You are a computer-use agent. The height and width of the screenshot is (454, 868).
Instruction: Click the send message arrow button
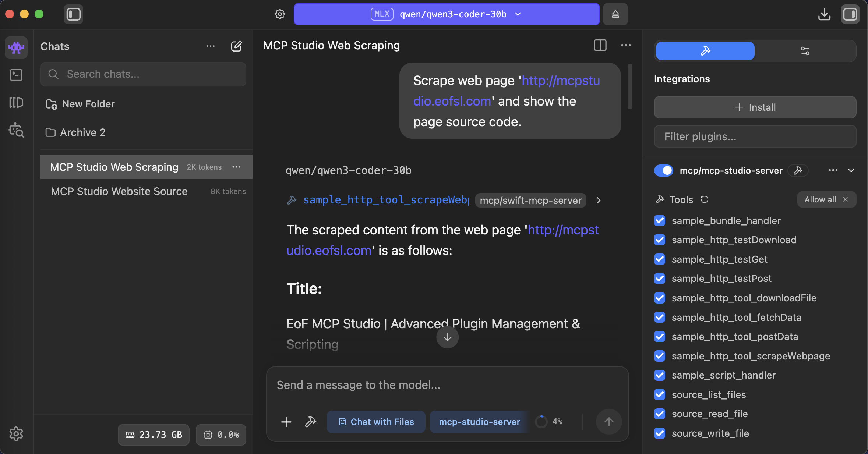pos(608,422)
